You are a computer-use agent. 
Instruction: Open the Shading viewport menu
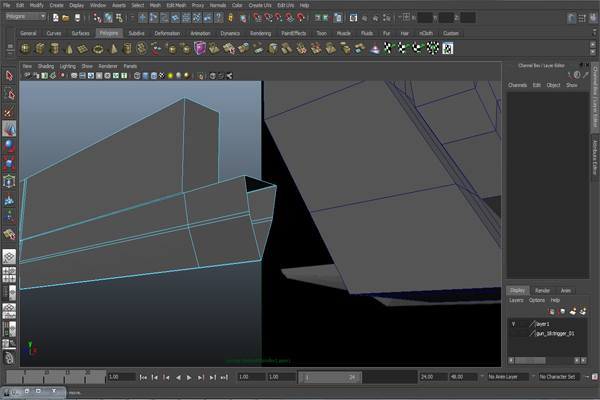pos(46,66)
